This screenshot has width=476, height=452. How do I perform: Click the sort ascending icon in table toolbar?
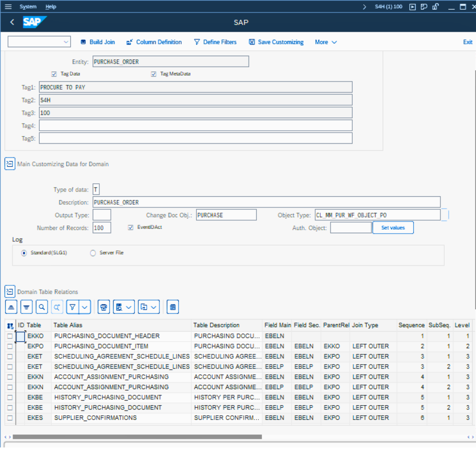coord(11,307)
